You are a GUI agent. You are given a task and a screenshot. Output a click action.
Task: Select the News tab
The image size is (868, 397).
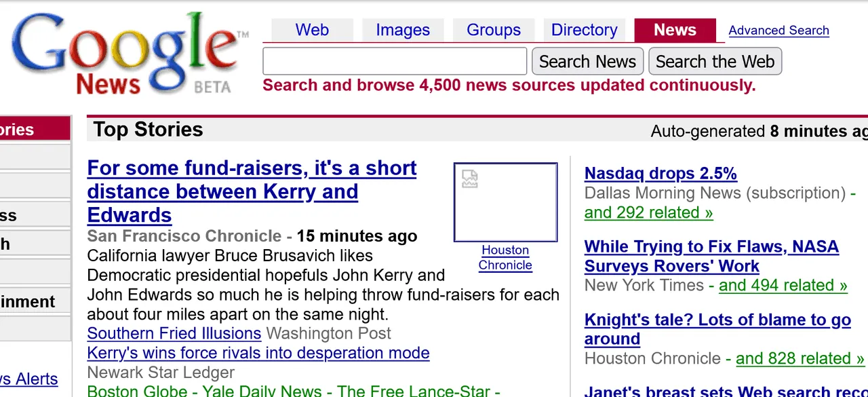[x=675, y=30]
